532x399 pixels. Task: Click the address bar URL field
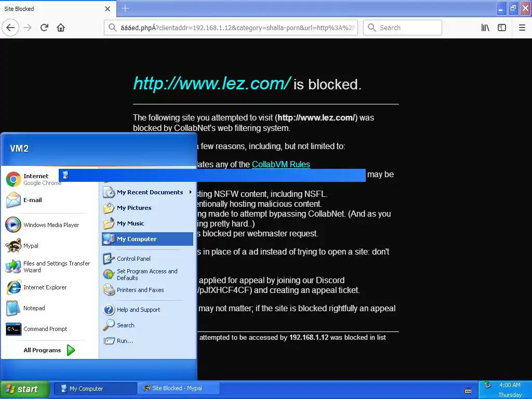click(x=231, y=28)
